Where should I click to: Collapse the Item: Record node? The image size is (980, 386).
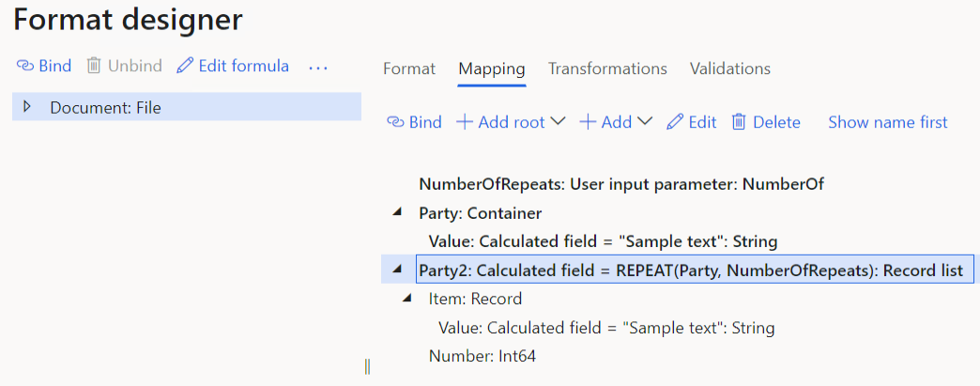[x=407, y=299]
